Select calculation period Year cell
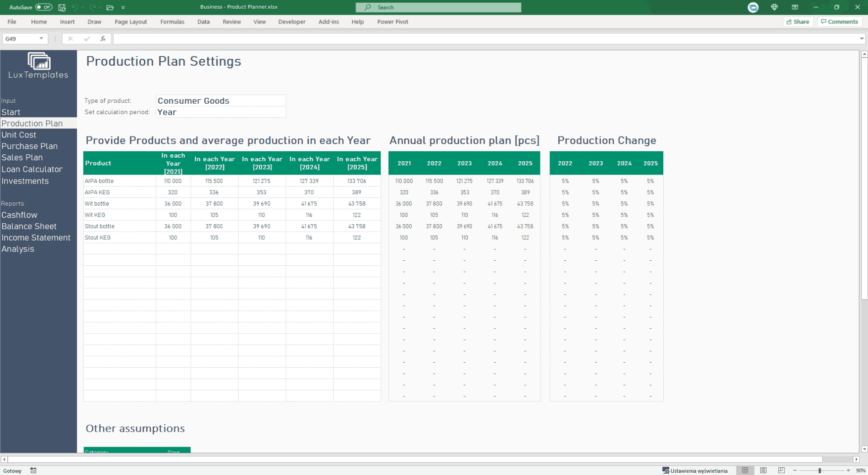Viewport: 868px width, 475px height. pyautogui.click(x=221, y=112)
